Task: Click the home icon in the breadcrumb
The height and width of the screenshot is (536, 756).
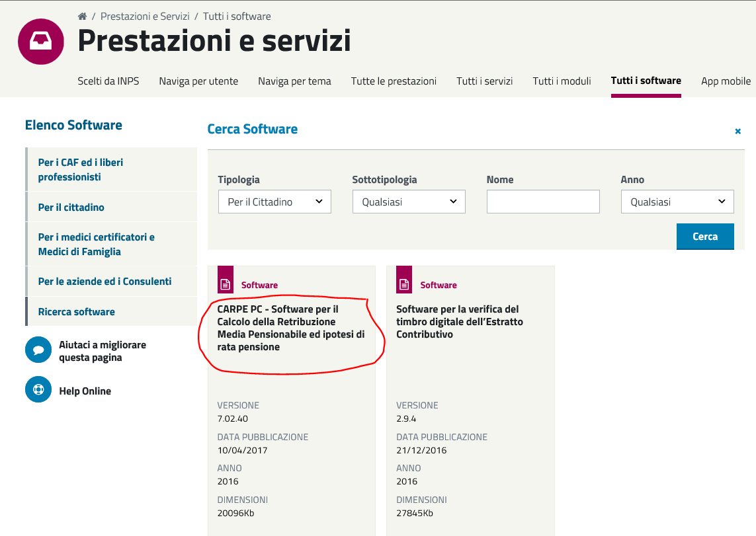Action: point(82,16)
